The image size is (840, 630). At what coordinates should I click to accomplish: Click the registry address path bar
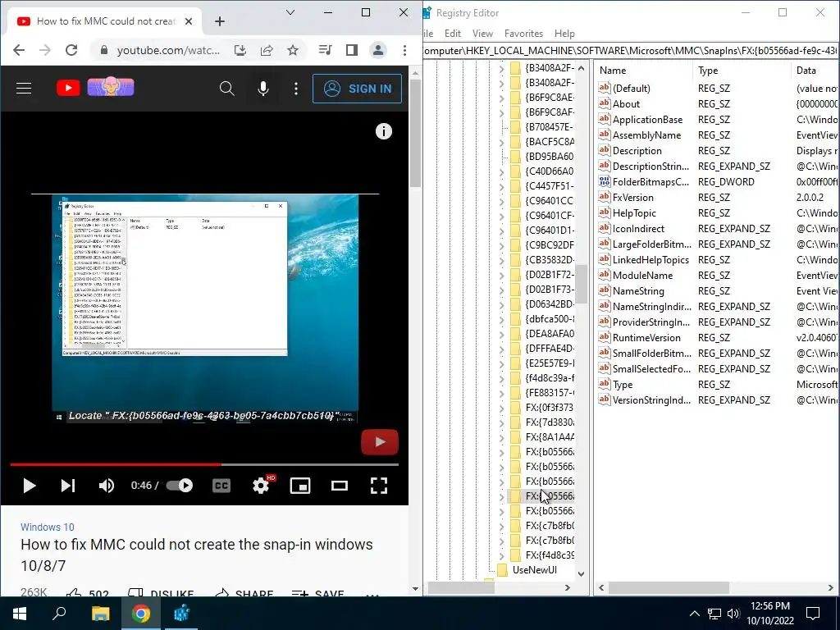tap(631, 51)
